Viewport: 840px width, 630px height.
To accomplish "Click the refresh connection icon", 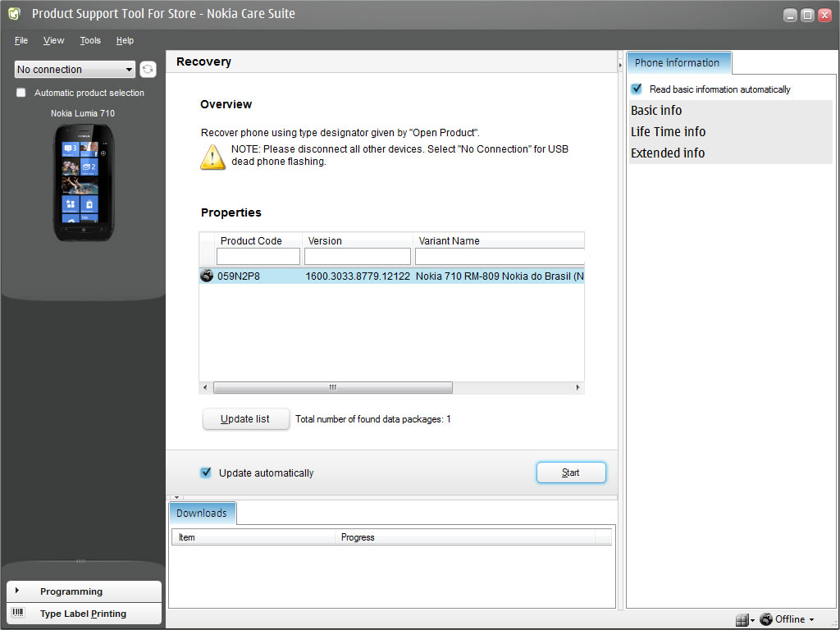I will click(x=148, y=69).
